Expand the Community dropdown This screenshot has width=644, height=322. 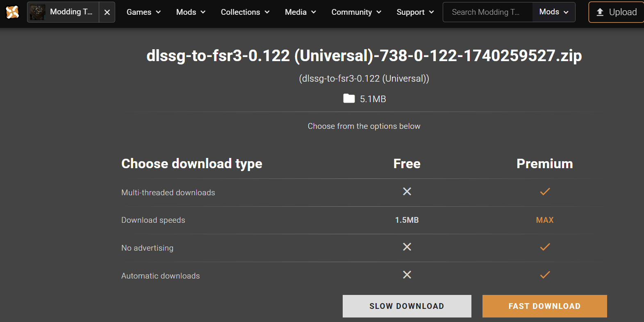point(356,12)
